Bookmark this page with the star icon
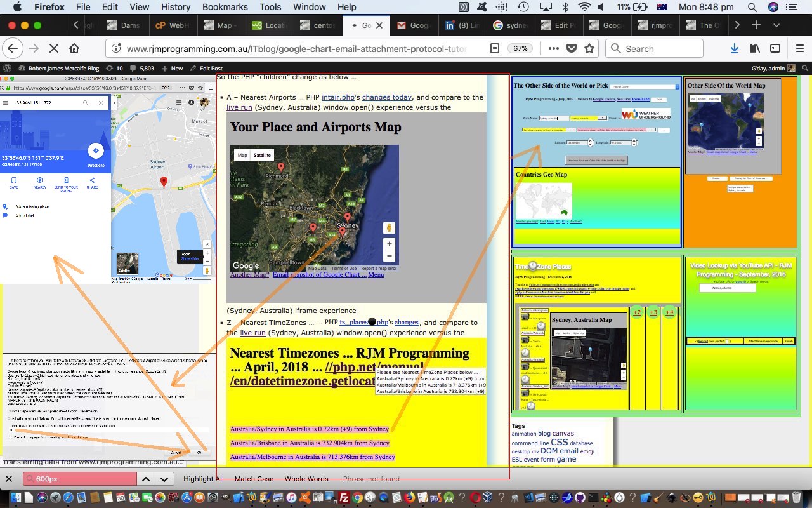The image size is (812, 508). tap(589, 48)
